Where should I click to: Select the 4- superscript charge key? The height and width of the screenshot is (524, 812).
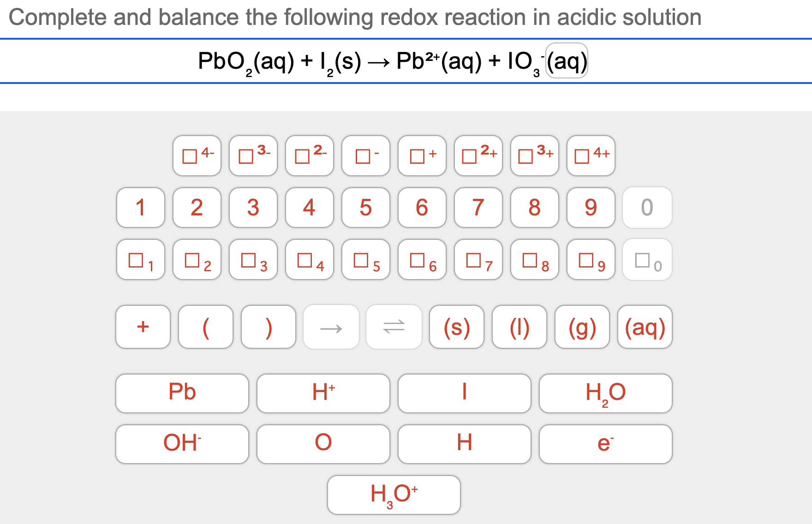tap(197, 157)
